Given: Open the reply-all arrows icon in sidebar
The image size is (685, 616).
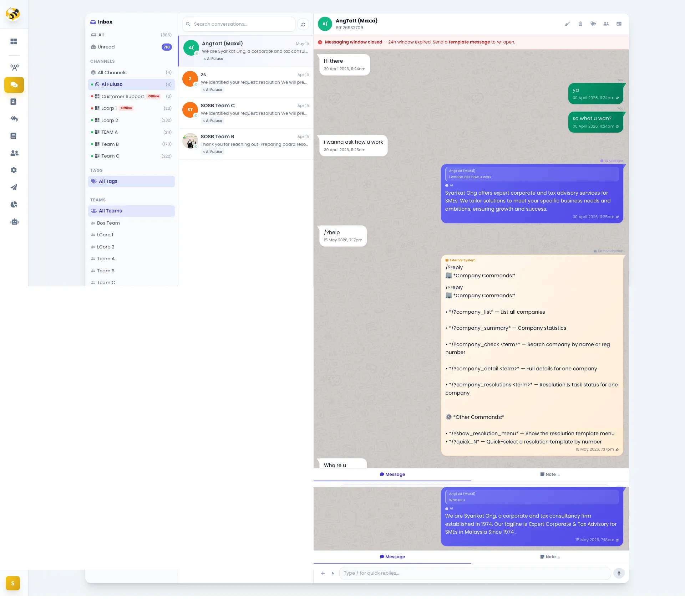Looking at the screenshot, I should point(14,119).
